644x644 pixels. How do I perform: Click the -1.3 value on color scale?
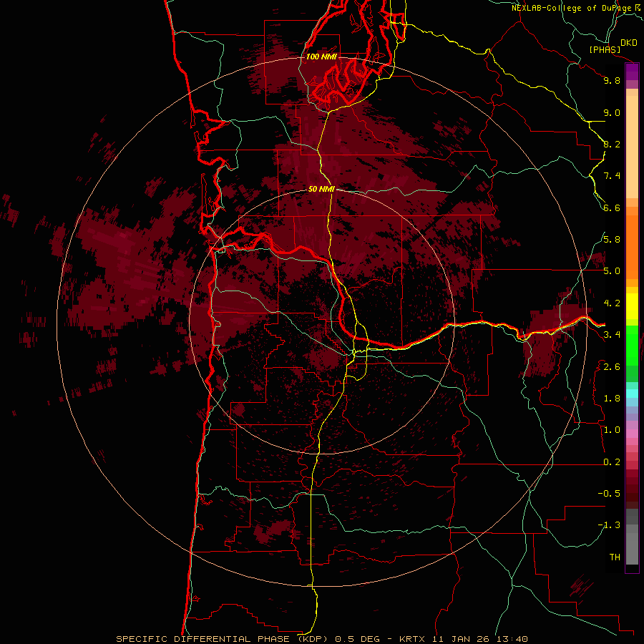[609, 525]
